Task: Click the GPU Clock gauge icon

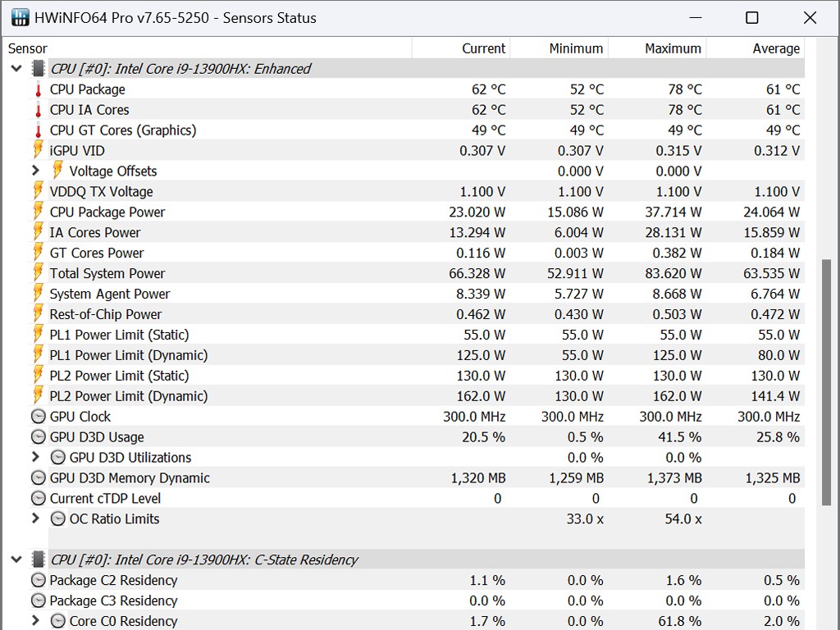Action: (x=38, y=417)
